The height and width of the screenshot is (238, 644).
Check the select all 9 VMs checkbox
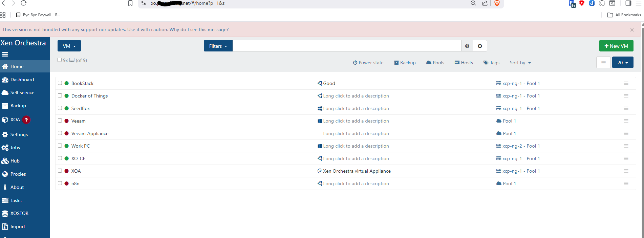click(x=60, y=60)
